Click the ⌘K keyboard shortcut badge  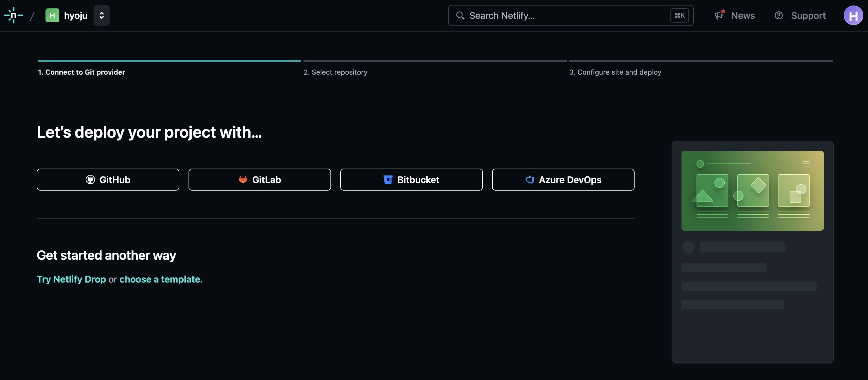(x=679, y=16)
